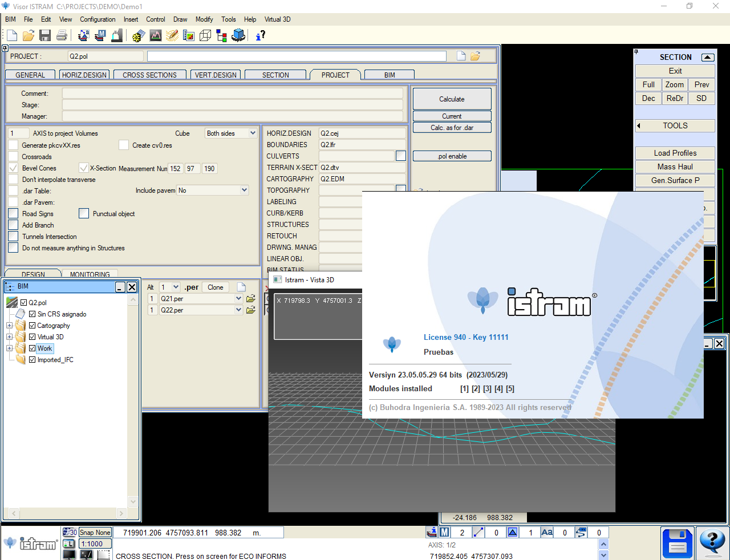Toggle the Crossroads checkbox
This screenshot has width=730, height=560.
point(13,156)
